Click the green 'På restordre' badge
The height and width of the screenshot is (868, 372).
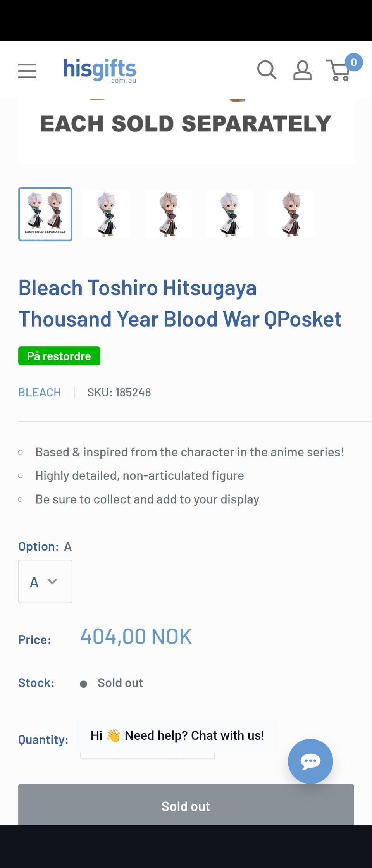coord(59,356)
